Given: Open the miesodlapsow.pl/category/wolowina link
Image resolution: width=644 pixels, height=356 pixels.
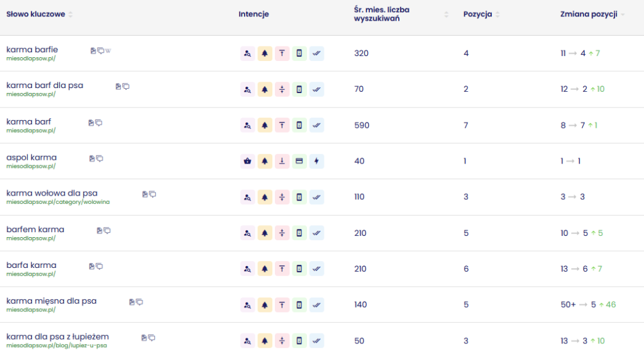Looking at the screenshot, I should coord(58,203).
